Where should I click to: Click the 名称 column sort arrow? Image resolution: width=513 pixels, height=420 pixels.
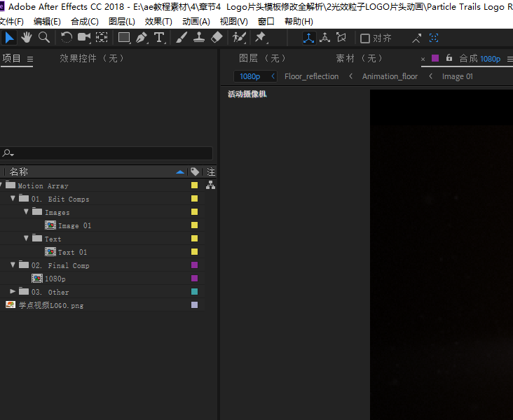tap(180, 172)
